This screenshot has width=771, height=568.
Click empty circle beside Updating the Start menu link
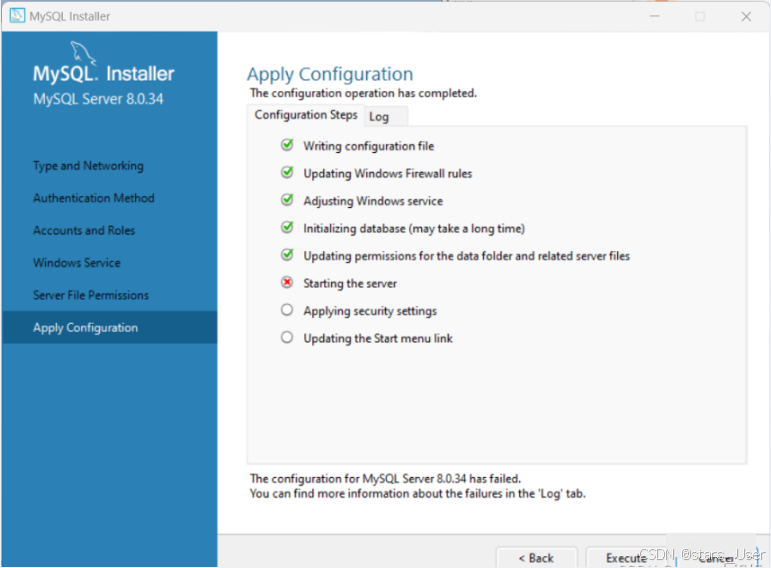tap(287, 337)
